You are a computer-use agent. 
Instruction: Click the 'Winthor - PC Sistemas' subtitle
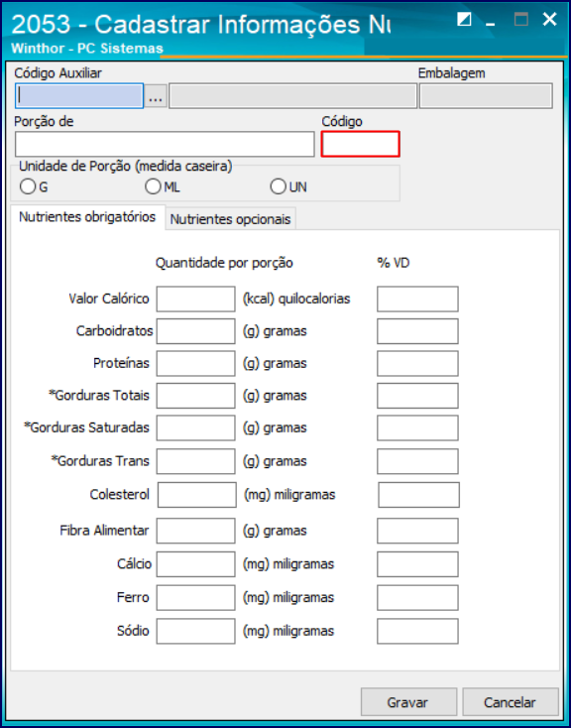coord(87,49)
